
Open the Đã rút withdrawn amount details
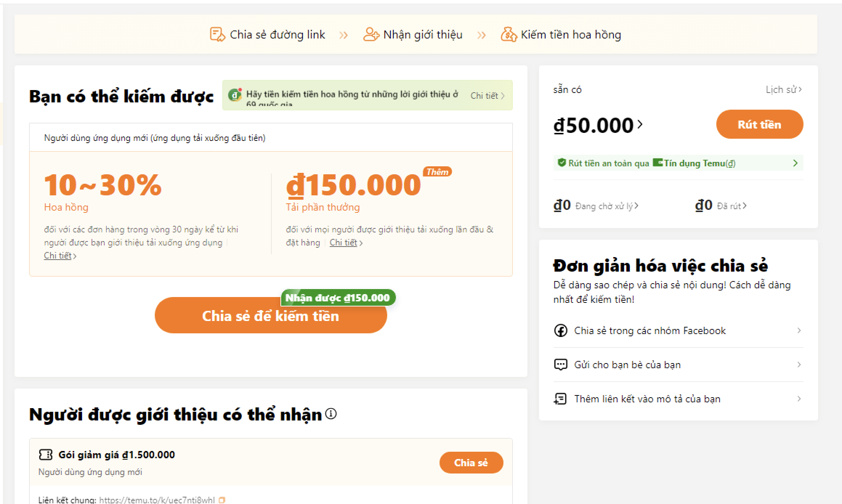coord(731,206)
